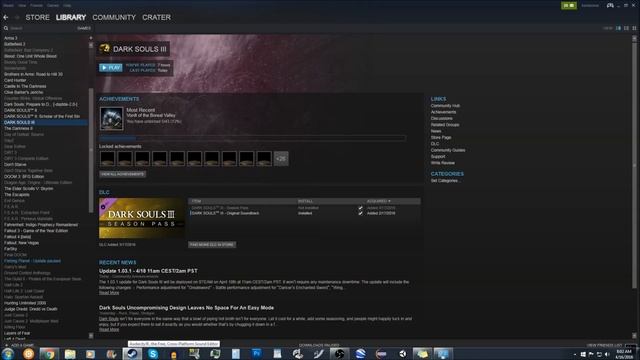
Task: Go back with the left arrow
Action: click(x=6, y=18)
